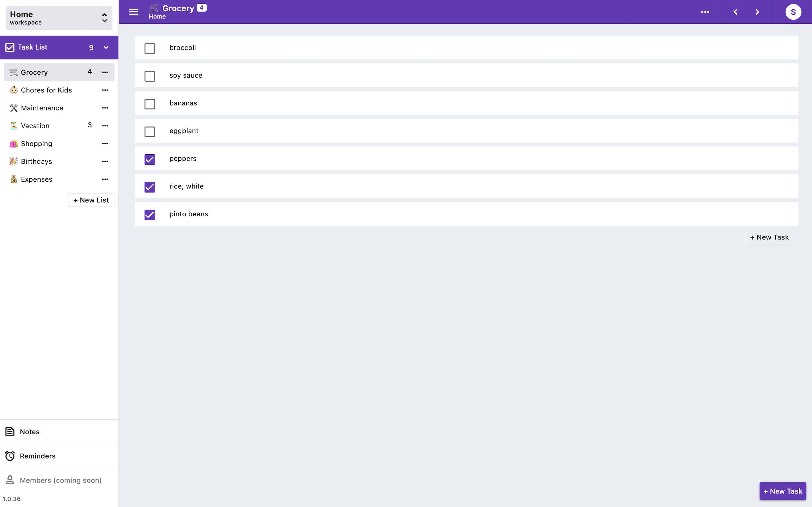Open the Grocery list options menu
The image size is (812, 507).
105,72
